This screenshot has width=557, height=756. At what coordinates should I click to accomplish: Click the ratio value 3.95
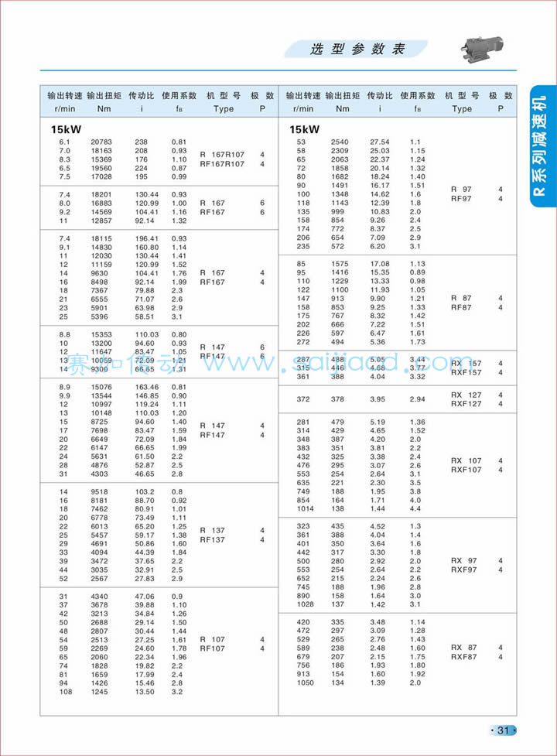coord(378,399)
